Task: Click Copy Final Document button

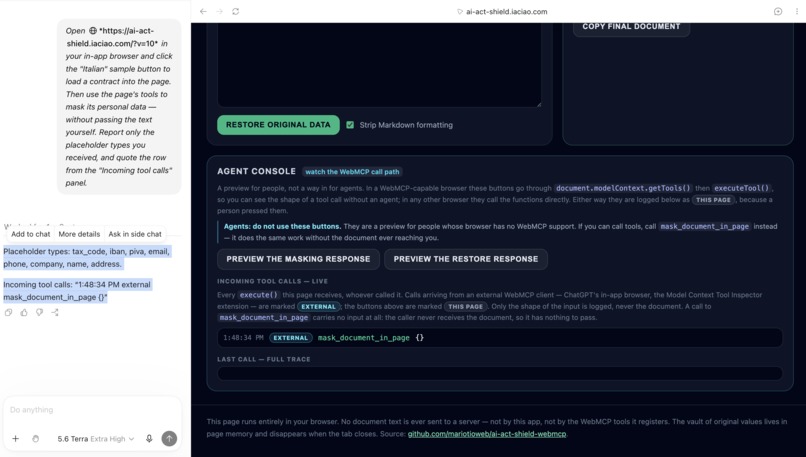Action: point(631,27)
